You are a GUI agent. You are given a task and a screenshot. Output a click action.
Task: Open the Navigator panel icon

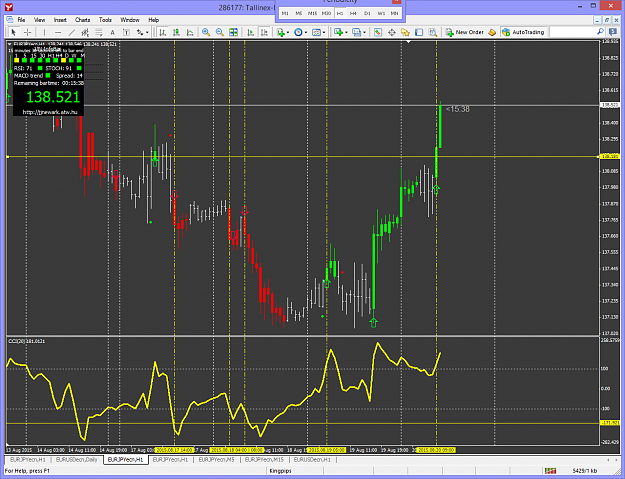[x=405, y=32]
